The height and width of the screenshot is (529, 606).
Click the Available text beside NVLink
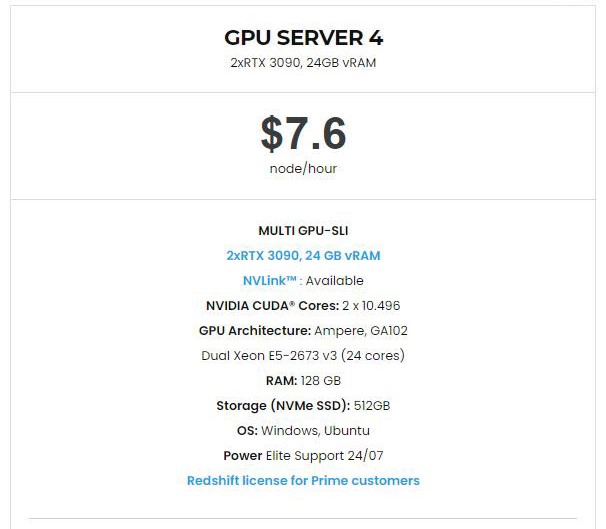(335, 281)
